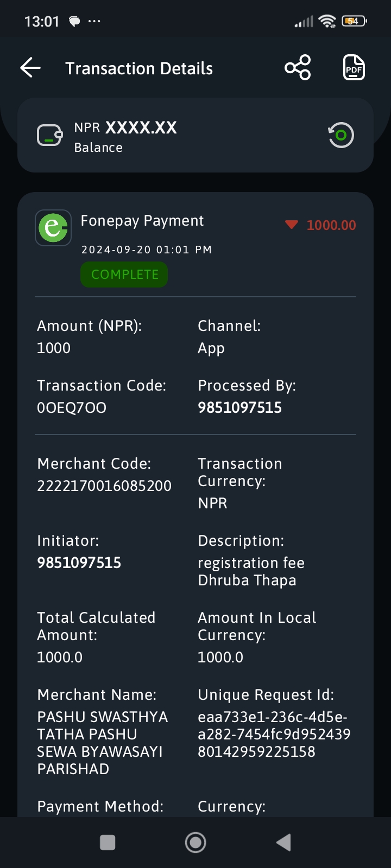Tap the Transaction Details title
Viewport: 391px width, 868px height.
tap(139, 68)
